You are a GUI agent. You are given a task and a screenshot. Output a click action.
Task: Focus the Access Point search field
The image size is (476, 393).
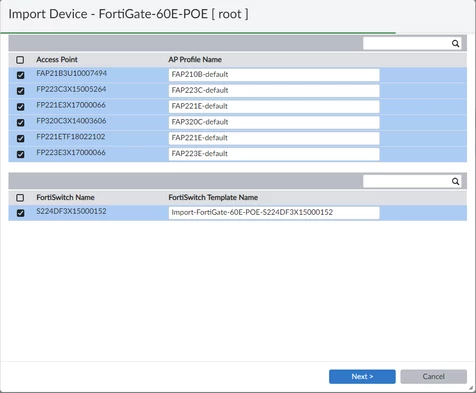[412, 43]
